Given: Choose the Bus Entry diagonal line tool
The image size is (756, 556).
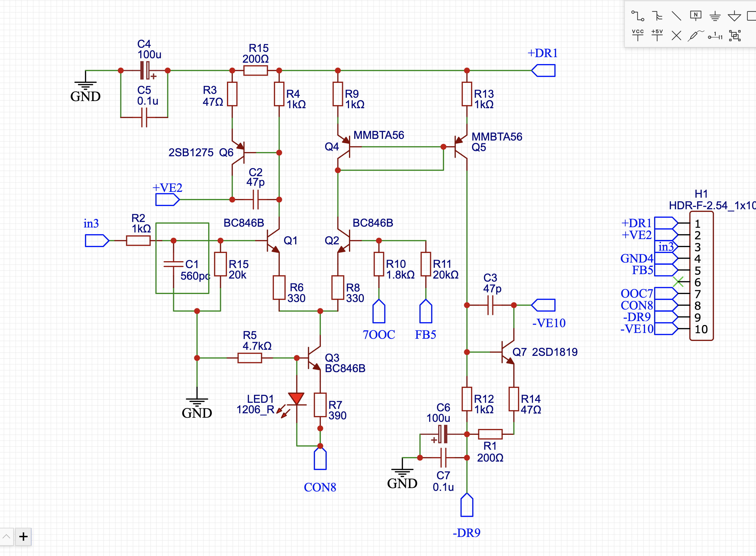Looking at the screenshot, I should pyautogui.click(x=676, y=16).
